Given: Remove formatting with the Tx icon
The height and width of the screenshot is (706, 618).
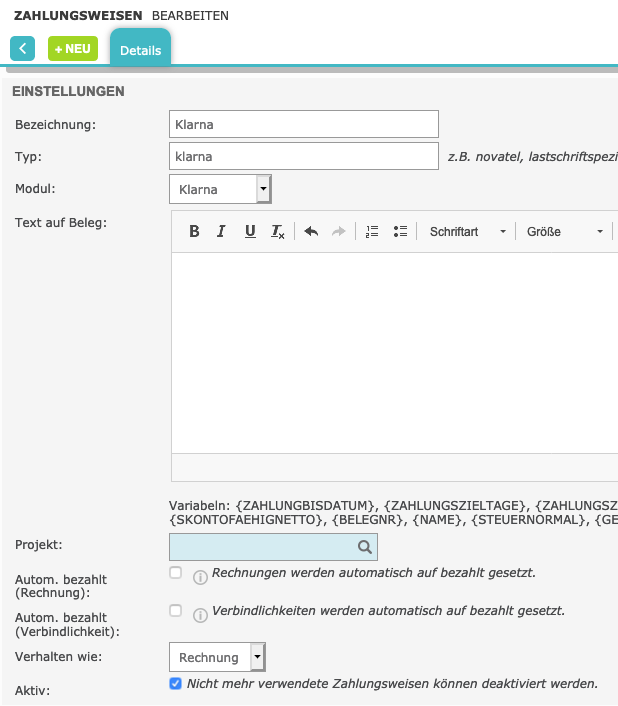Looking at the screenshot, I should point(278,231).
